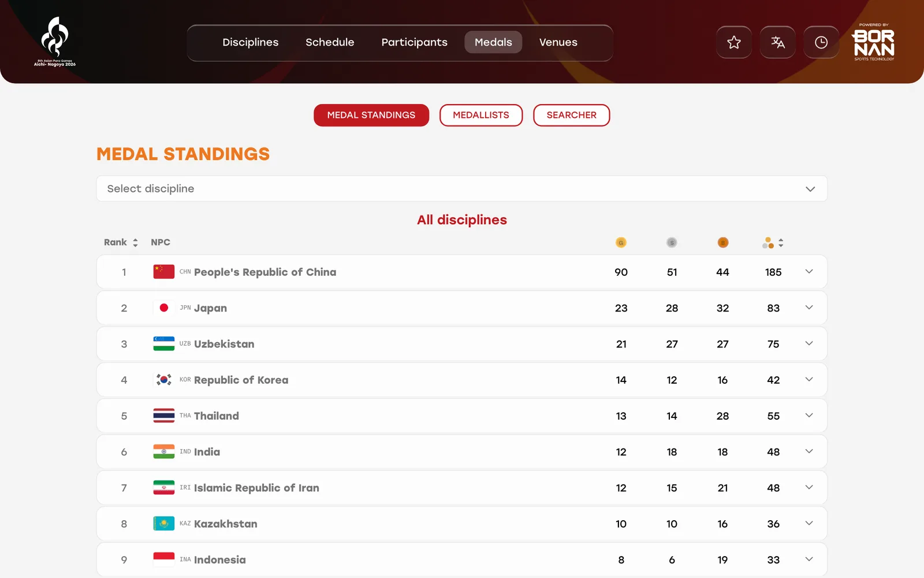
Task: Click Japan's gold count 23
Action: [621, 308]
